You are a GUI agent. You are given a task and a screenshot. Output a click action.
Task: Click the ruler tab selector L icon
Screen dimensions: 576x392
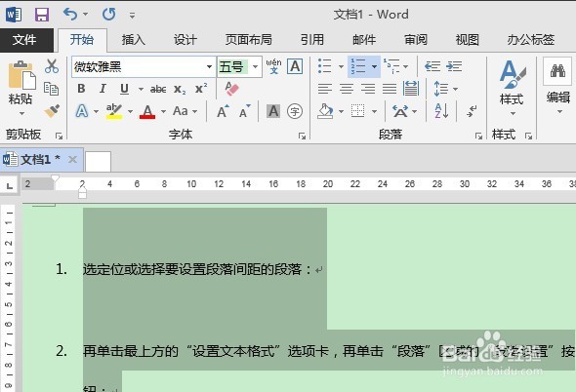point(10,185)
